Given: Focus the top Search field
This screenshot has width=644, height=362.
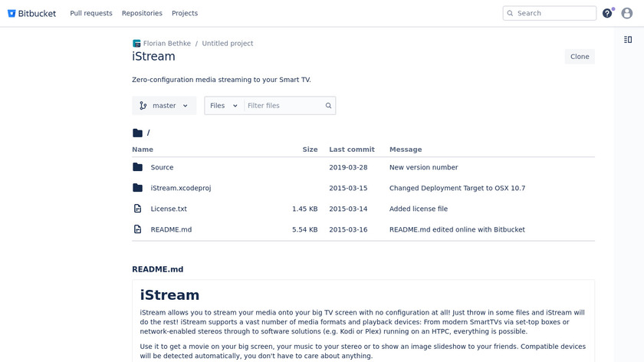Looking at the screenshot, I should tap(550, 13).
